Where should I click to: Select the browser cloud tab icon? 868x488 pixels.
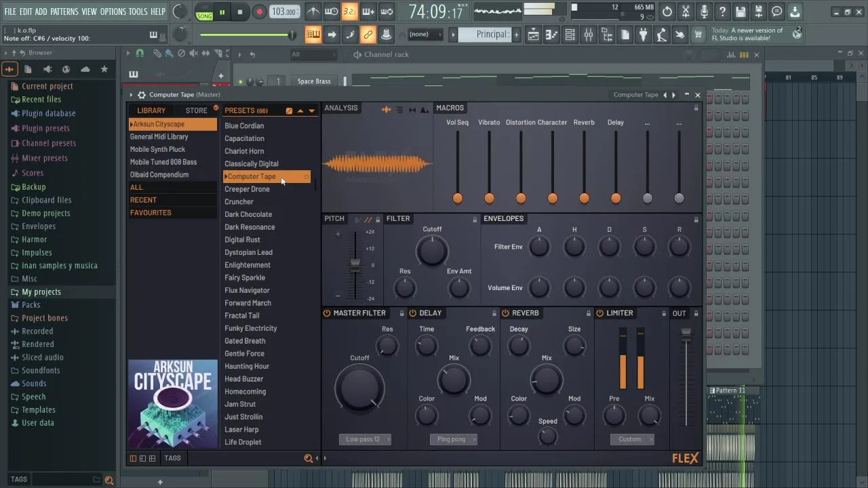pos(85,69)
